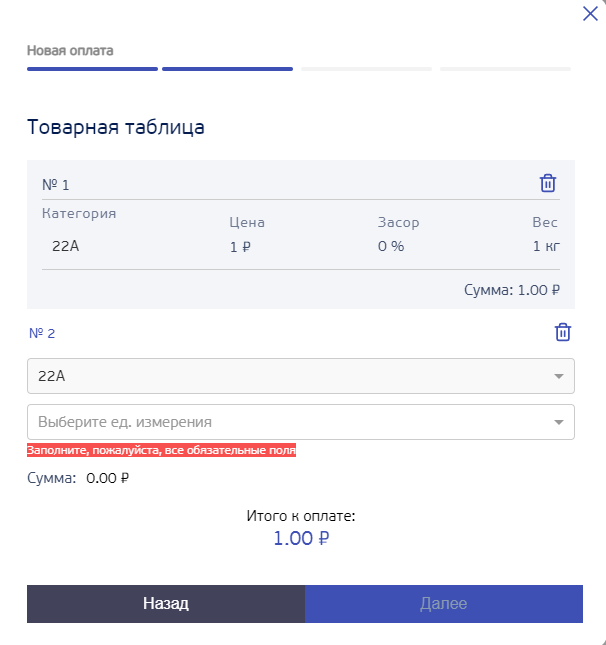The width and height of the screenshot is (606, 645).
Task: Click the 'Далее' button
Action: tap(444, 604)
